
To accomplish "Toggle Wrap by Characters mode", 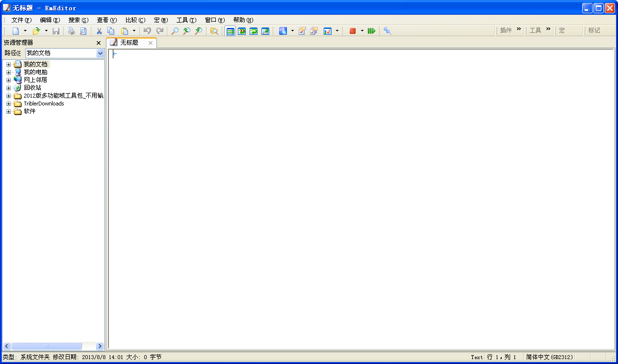I will point(242,31).
